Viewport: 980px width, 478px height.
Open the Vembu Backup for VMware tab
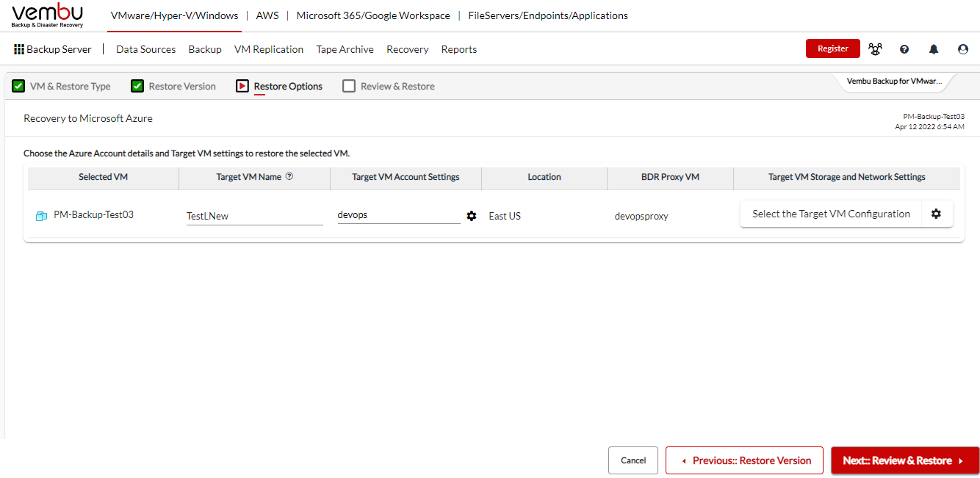tap(894, 82)
